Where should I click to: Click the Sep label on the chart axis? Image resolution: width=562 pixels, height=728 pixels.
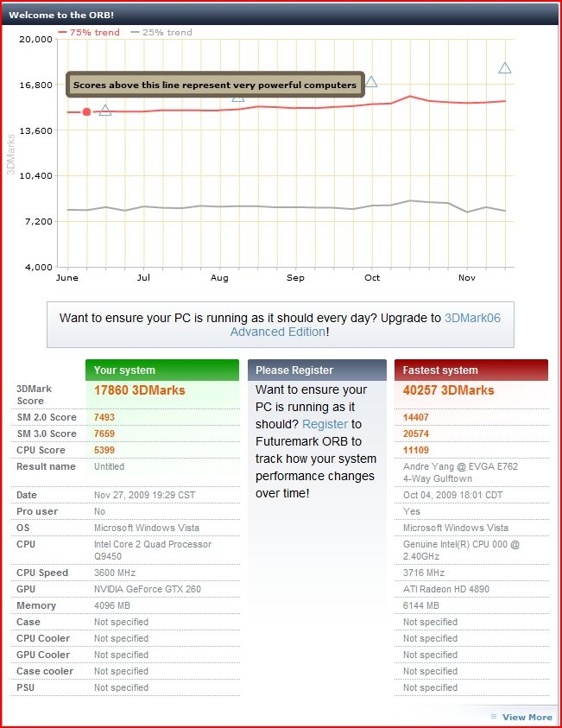[x=295, y=278]
